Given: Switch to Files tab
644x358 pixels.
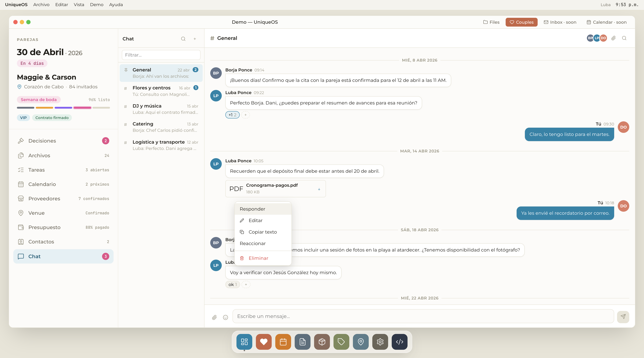Looking at the screenshot, I should [491, 22].
